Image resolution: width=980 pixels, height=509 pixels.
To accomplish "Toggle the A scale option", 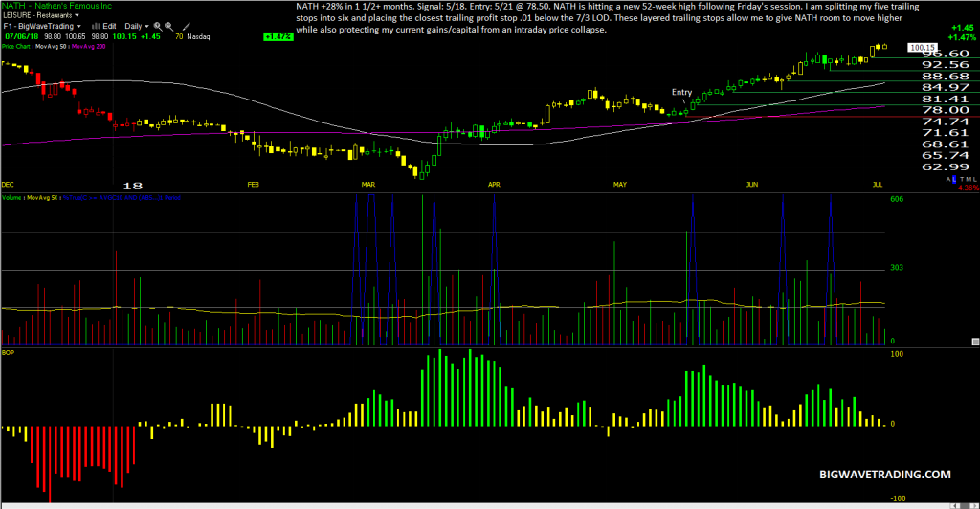I will click(x=948, y=179).
